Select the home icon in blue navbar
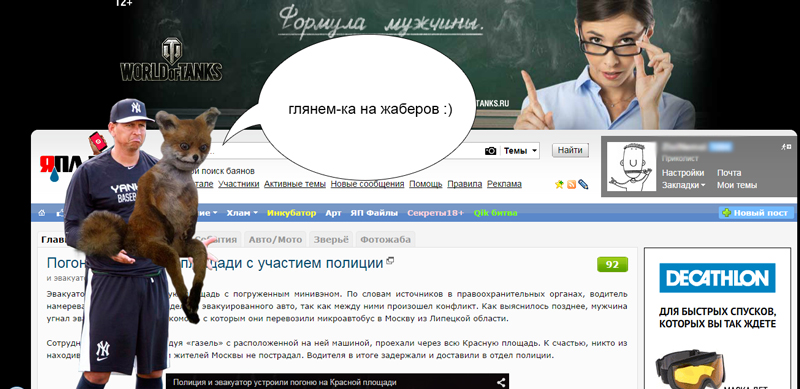Screen dimensions: 800x389 [42, 213]
